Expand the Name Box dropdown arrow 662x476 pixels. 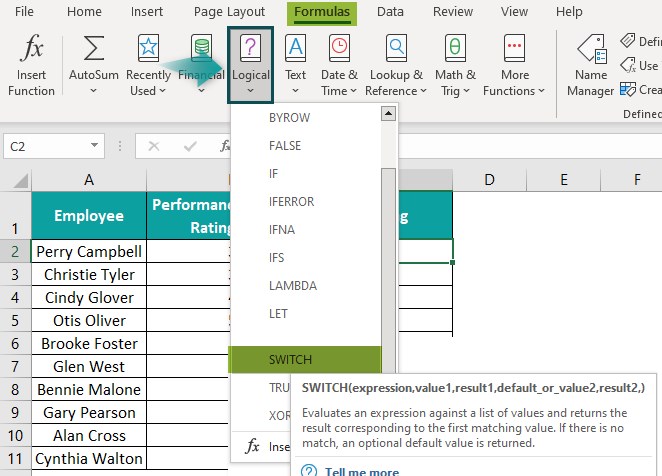pyautogui.click(x=94, y=146)
